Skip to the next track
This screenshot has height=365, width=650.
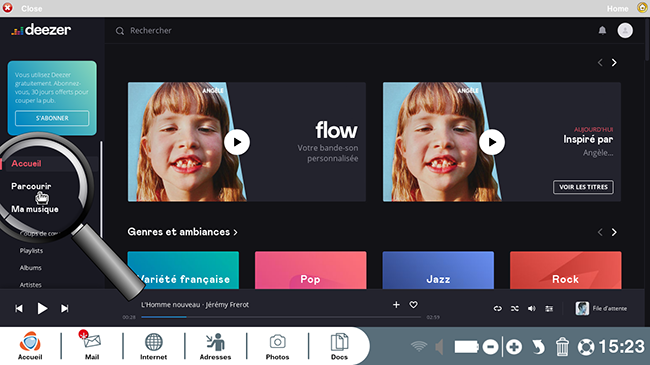coord(65,309)
